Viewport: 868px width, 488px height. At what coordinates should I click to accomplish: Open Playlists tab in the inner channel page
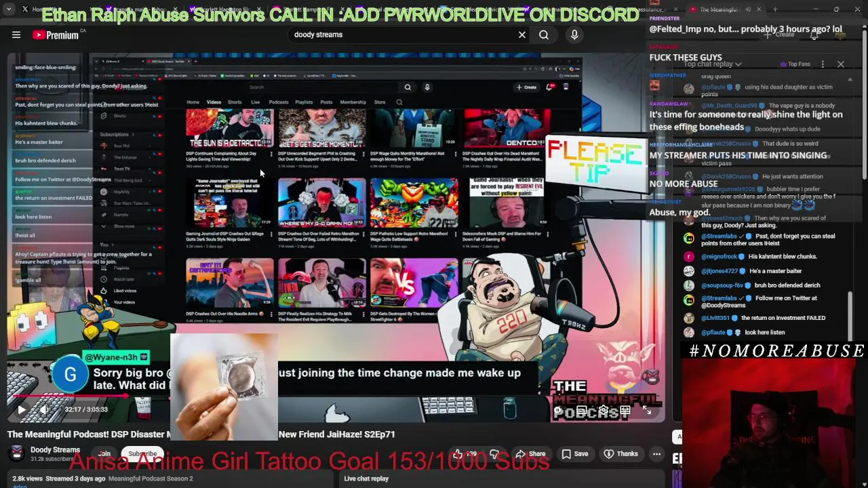pyautogui.click(x=304, y=102)
